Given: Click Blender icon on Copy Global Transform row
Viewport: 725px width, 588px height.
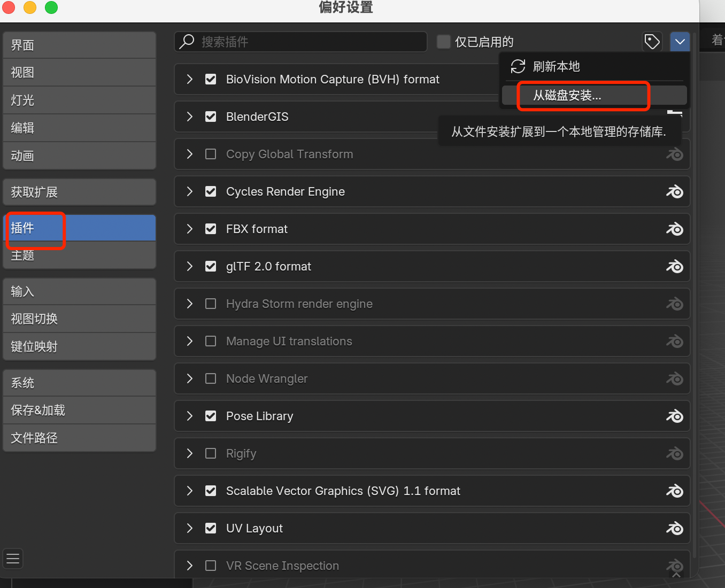Looking at the screenshot, I should point(675,154).
